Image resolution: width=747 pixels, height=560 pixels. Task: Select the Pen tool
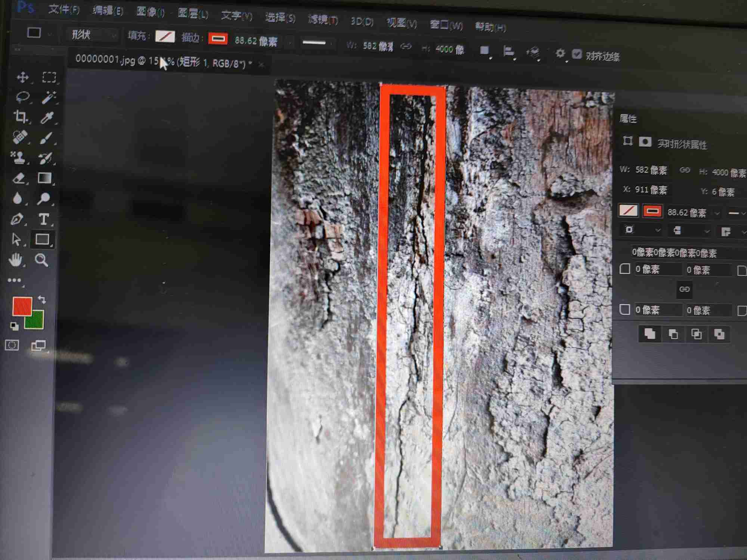point(17,219)
